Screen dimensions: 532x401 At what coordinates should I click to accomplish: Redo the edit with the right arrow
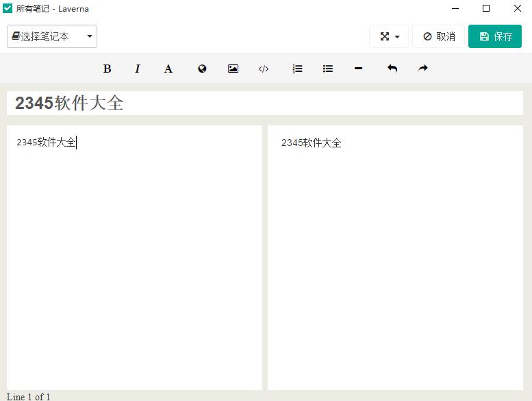[x=422, y=69]
